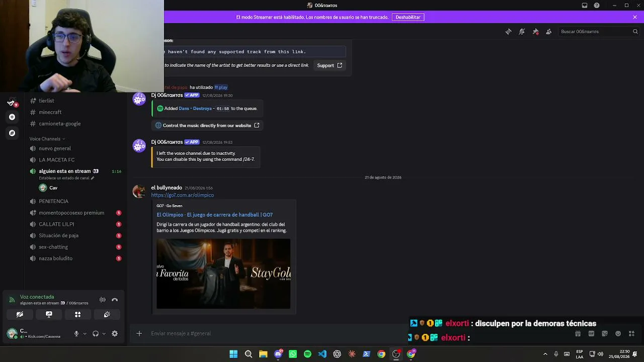
Task: Click the add a server plus icon
Action: (x=12, y=117)
